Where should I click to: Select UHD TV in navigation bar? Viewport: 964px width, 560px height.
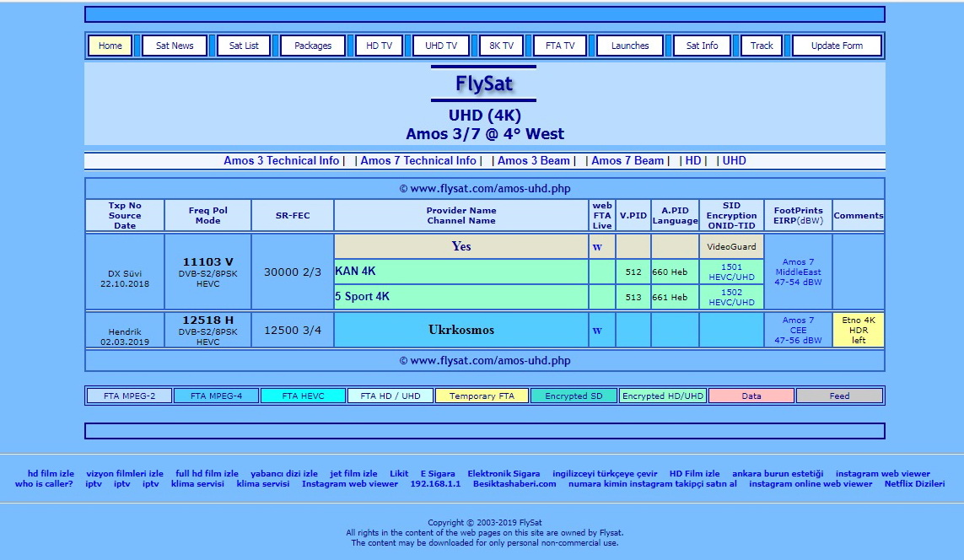point(441,46)
